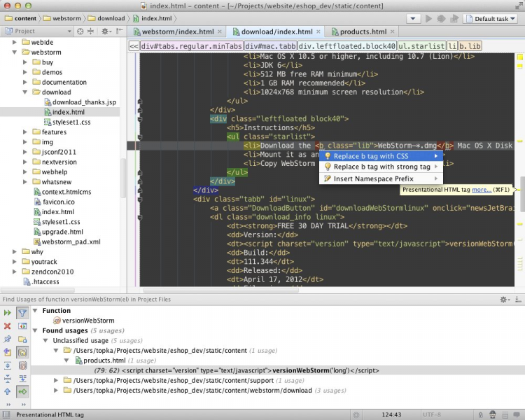
Task: Click the collapse all icon in Project panel
Action: 91,31
